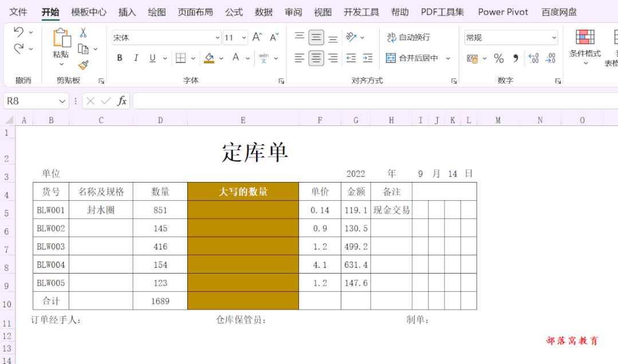Switch to the Power Pivot tab

503,12
